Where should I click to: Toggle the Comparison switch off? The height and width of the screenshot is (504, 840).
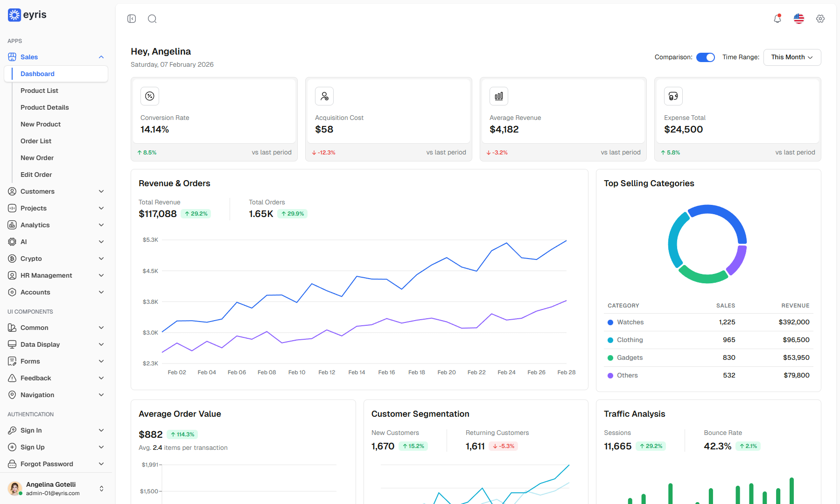[706, 57]
